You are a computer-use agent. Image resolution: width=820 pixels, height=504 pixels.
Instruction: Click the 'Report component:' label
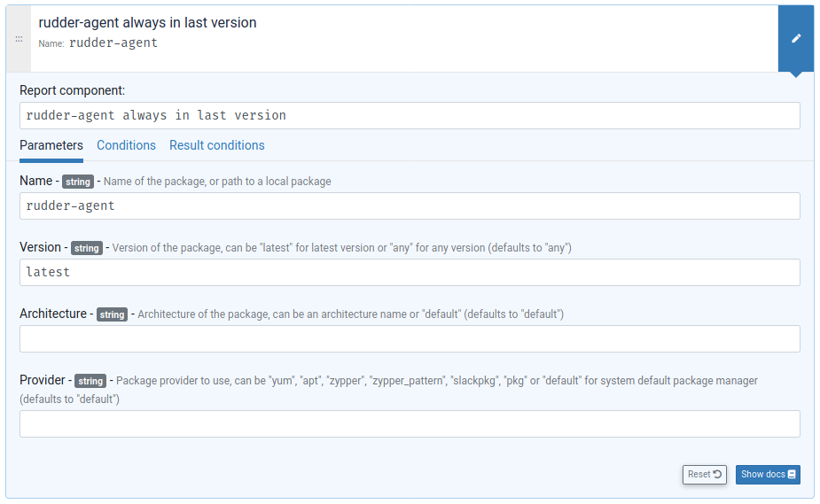(x=72, y=90)
